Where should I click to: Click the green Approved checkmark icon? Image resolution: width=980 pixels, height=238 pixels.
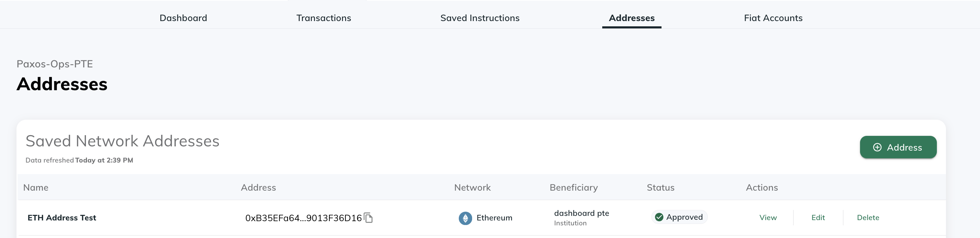[659, 217]
